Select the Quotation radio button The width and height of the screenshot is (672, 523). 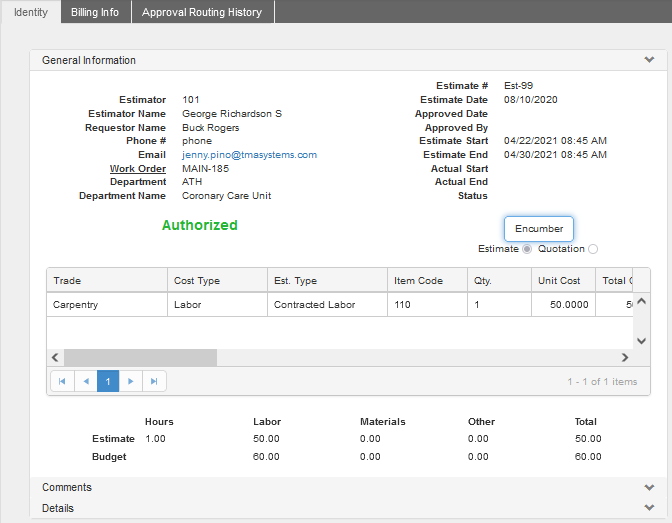[593, 249]
